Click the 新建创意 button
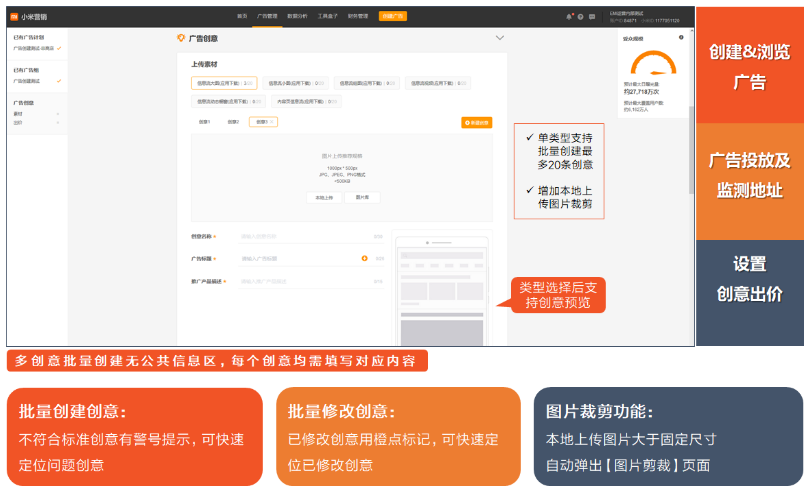The height and width of the screenshot is (492, 809). pyautogui.click(x=476, y=123)
